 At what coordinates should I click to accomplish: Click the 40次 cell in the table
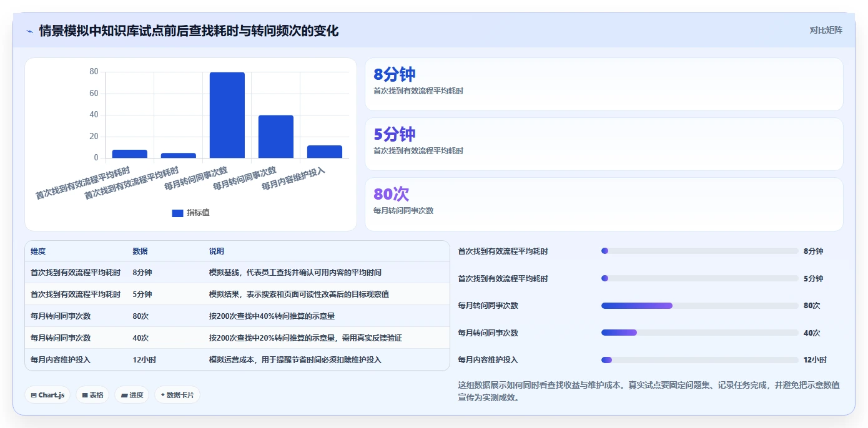141,338
